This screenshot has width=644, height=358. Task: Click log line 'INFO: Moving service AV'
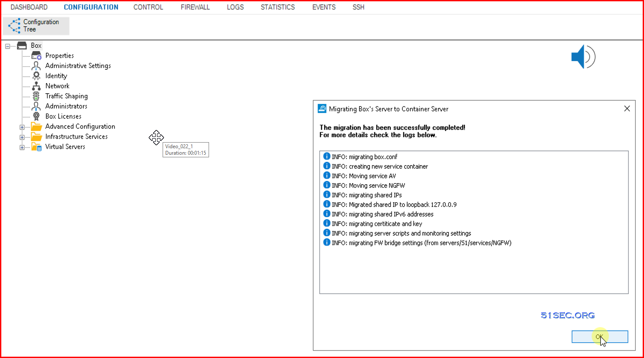tap(364, 176)
